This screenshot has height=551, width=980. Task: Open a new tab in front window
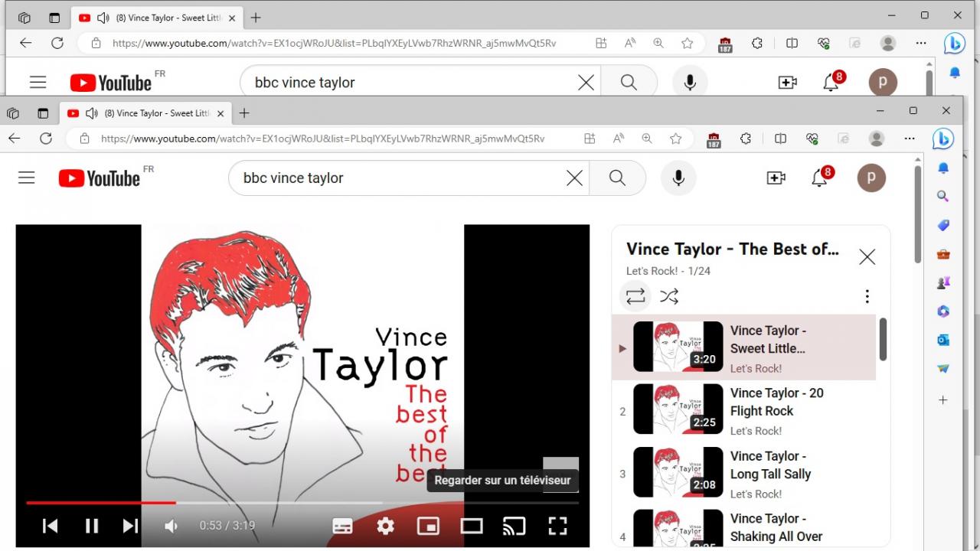(244, 113)
